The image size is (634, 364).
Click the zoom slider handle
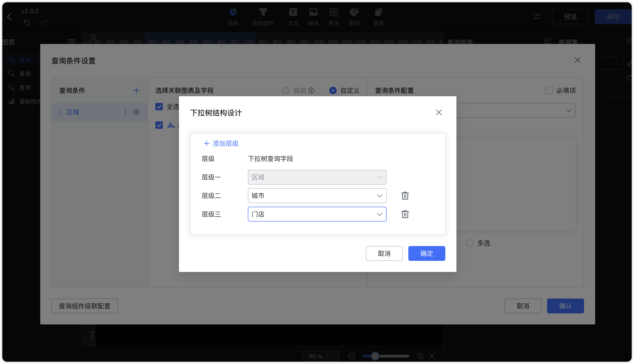tap(375, 356)
